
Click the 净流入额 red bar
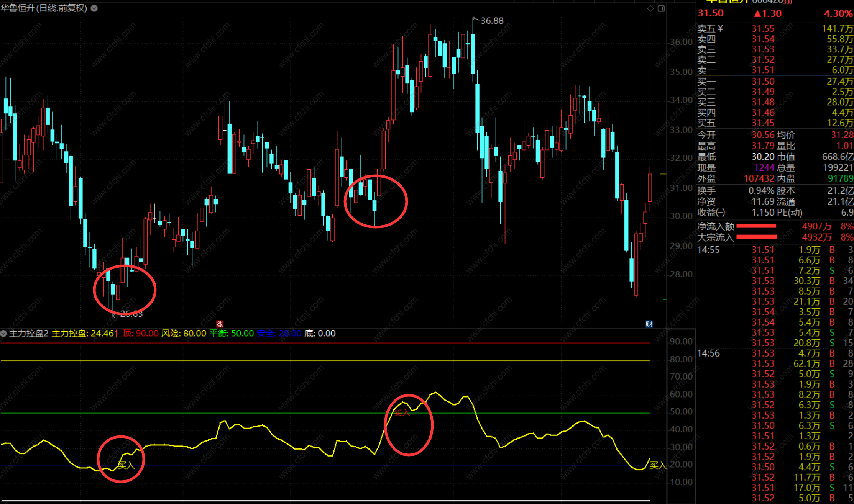756,226
